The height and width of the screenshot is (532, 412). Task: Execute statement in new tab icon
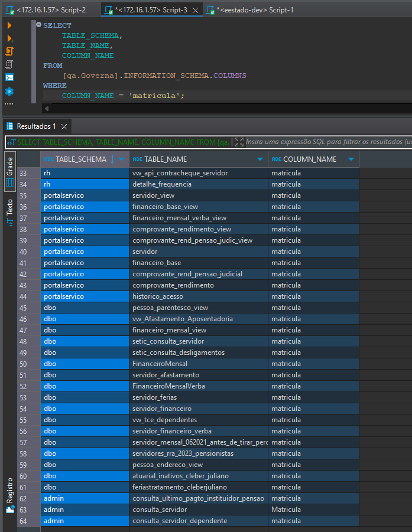pyautogui.click(x=10, y=39)
